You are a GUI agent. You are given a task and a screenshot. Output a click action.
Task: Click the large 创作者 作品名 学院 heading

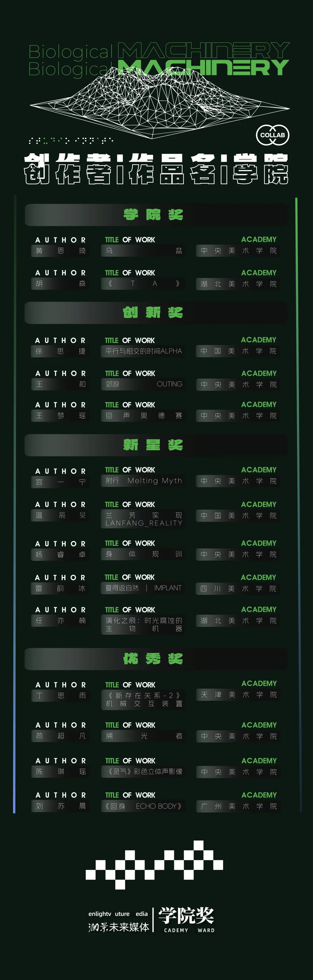tap(156, 169)
